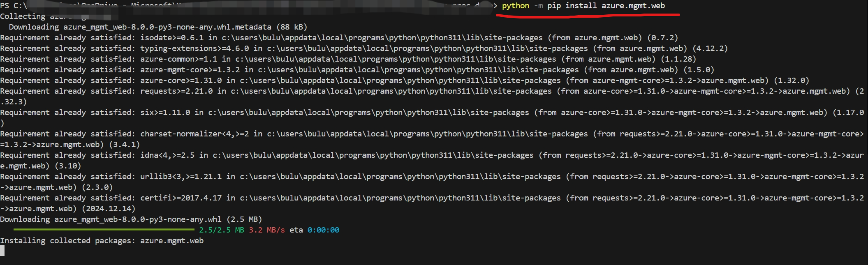
Task: Click the "urllib3<3,>=1.21.1" requirement text
Action: (x=181, y=177)
